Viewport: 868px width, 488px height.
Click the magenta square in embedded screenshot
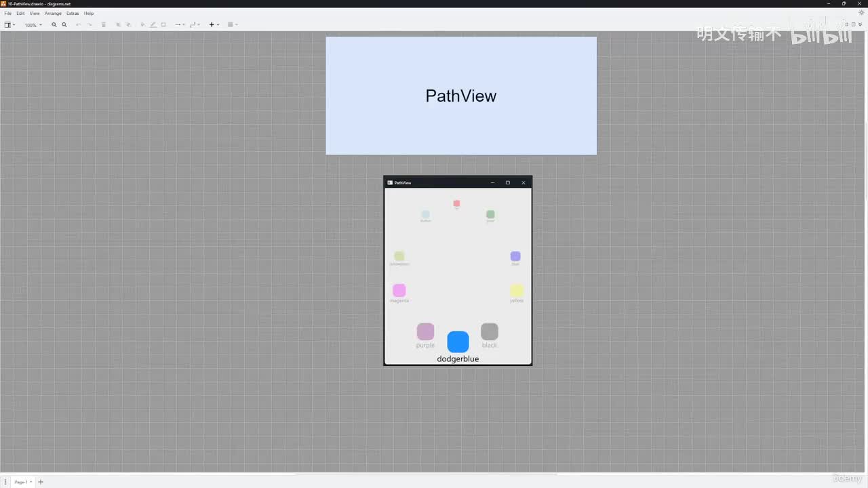click(399, 290)
